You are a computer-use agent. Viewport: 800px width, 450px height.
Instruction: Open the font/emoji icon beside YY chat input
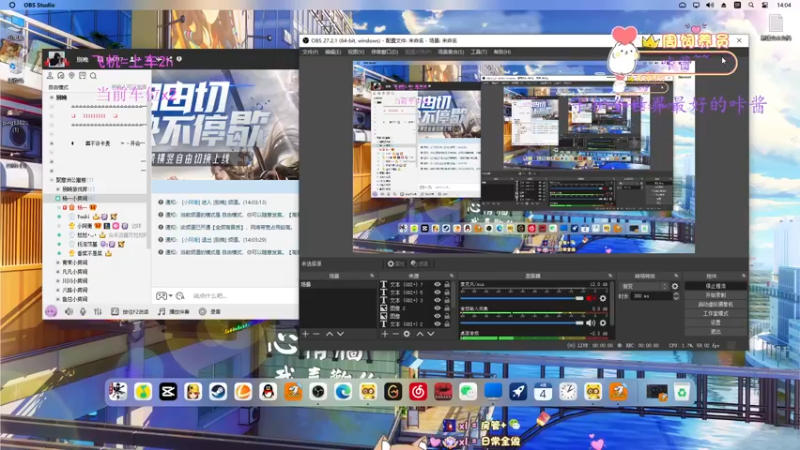pos(180,296)
